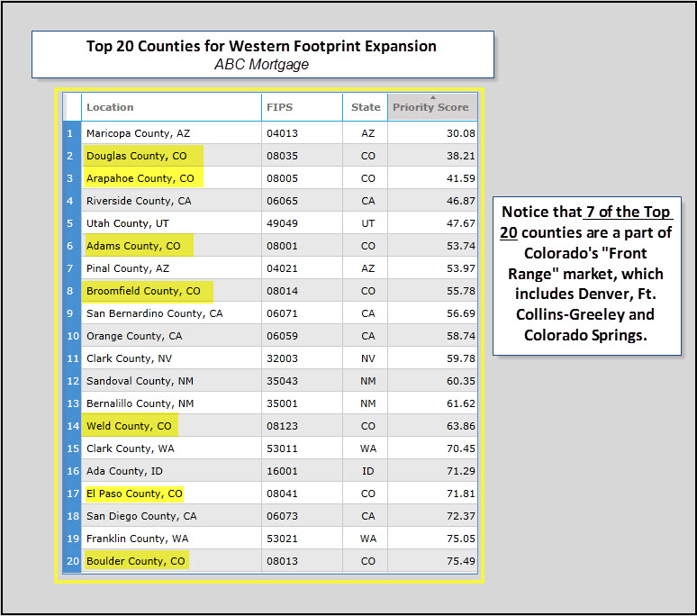This screenshot has width=697, height=616.
Task: Click the Top 20 Counties title box
Action: (x=263, y=55)
